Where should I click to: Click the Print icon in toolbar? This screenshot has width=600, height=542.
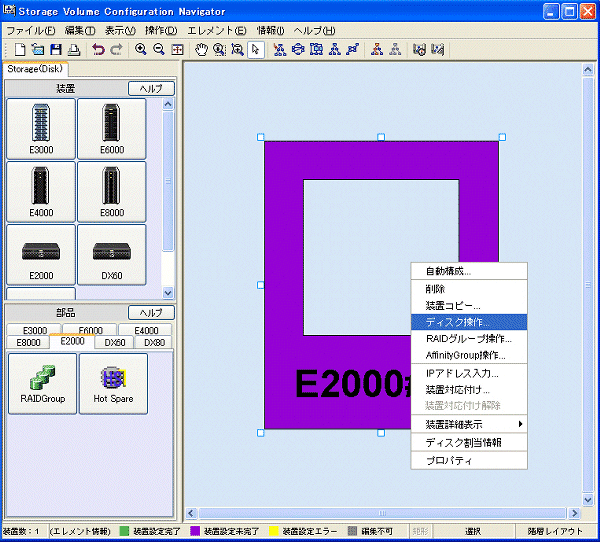coord(73,49)
